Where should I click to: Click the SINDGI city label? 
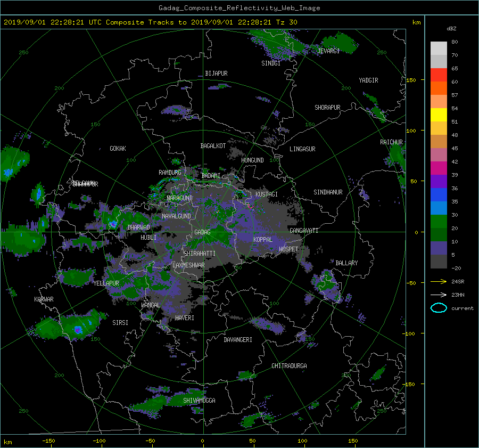(x=271, y=63)
